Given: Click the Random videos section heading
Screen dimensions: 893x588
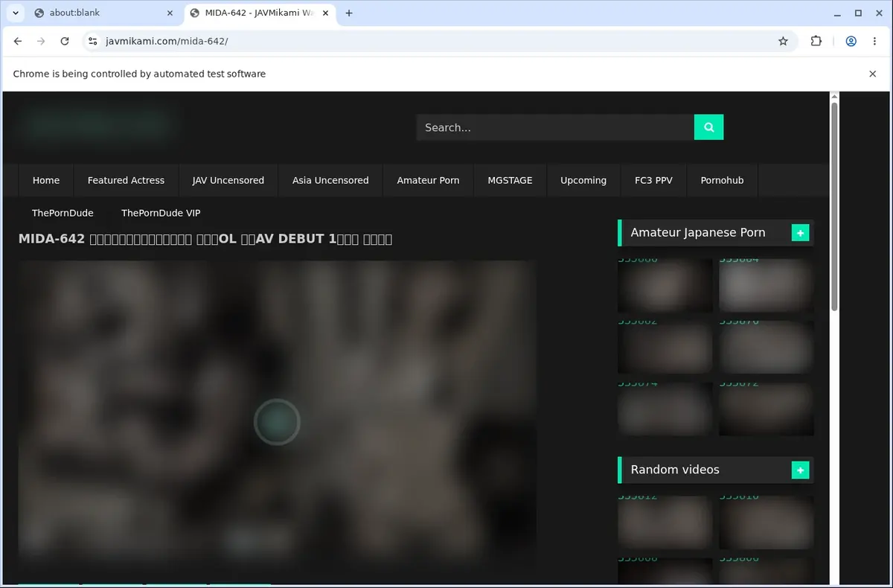Looking at the screenshot, I should coord(675,470).
